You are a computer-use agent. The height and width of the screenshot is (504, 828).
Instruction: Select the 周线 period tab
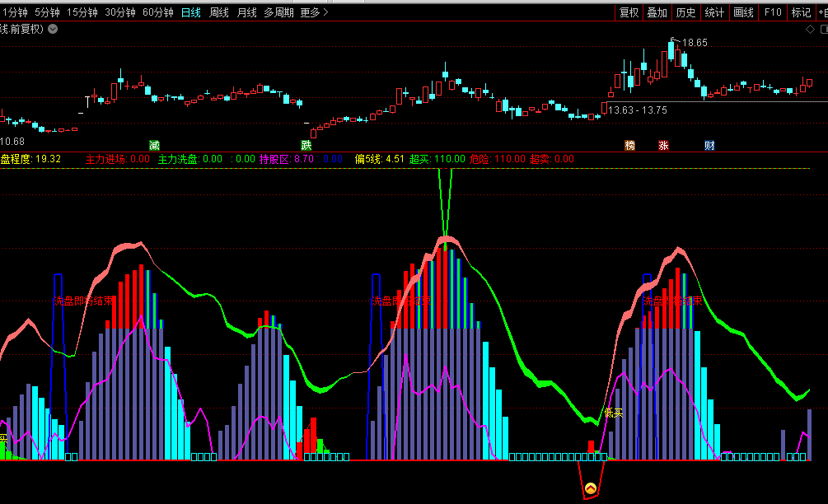pos(218,12)
